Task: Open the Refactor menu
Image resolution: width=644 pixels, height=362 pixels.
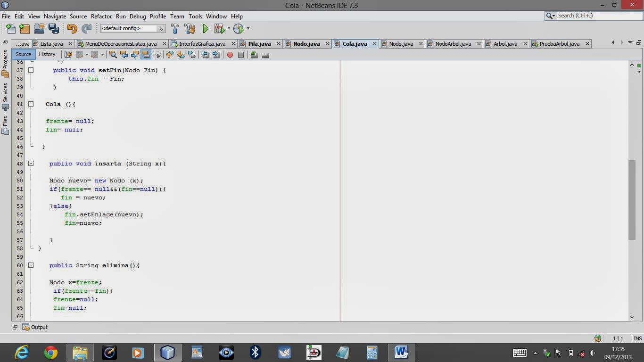Action: click(x=101, y=16)
